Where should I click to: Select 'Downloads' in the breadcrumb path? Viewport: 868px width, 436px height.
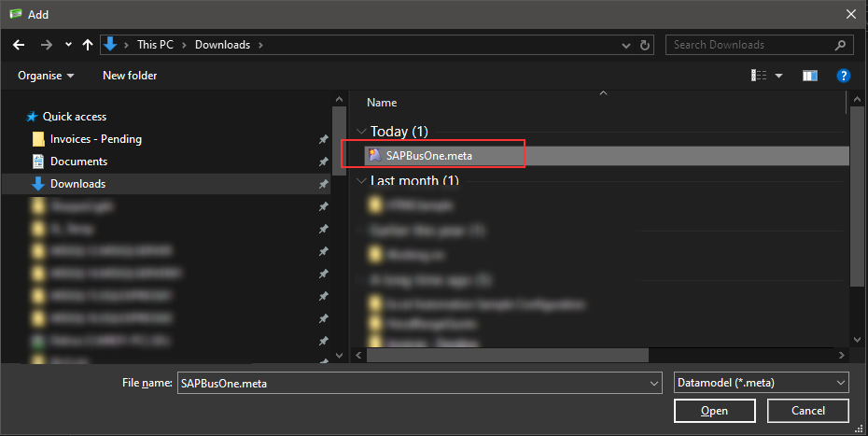click(222, 45)
